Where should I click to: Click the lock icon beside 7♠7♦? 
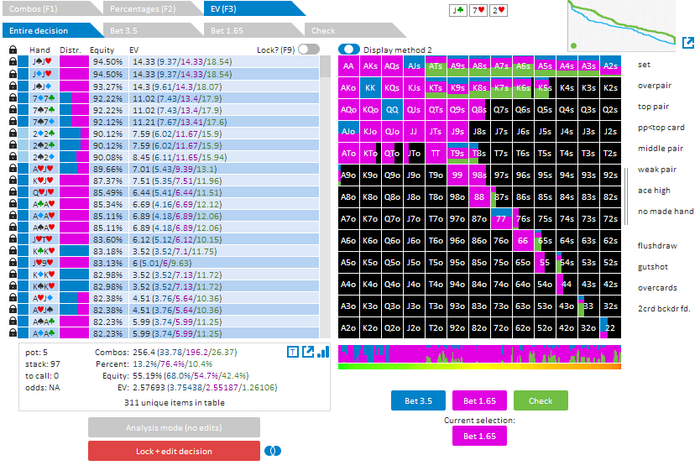13,121
